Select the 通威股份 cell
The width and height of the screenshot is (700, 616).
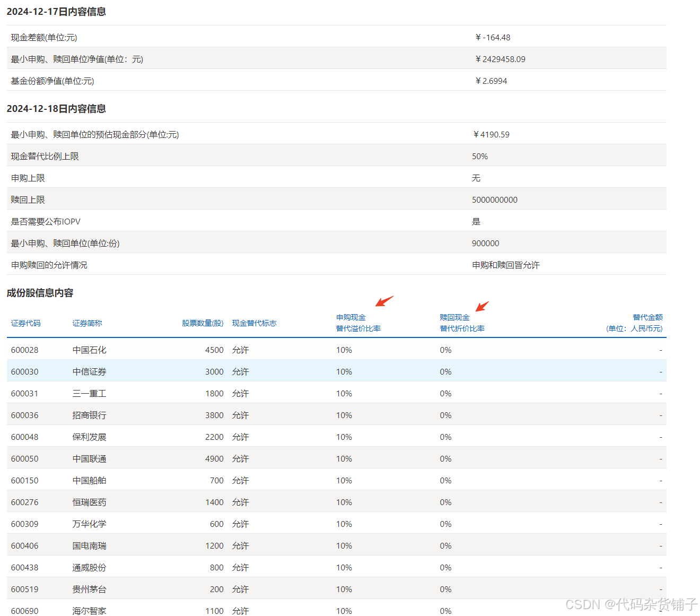coord(89,568)
